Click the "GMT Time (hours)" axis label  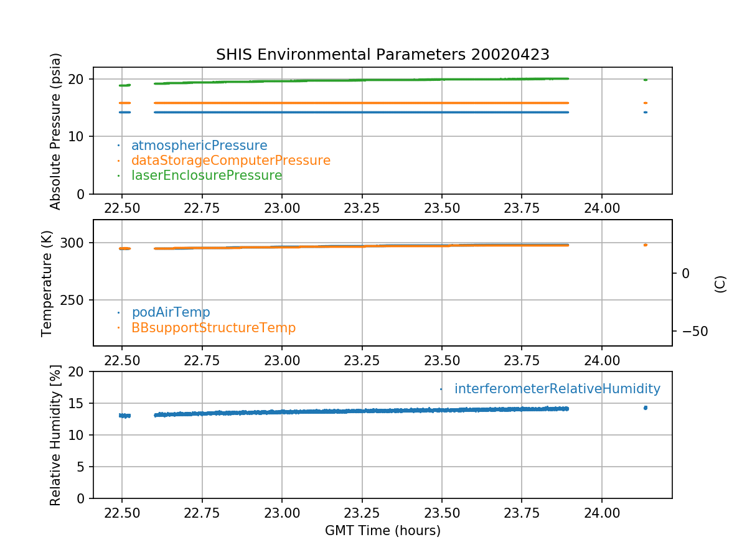[x=382, y=531]
